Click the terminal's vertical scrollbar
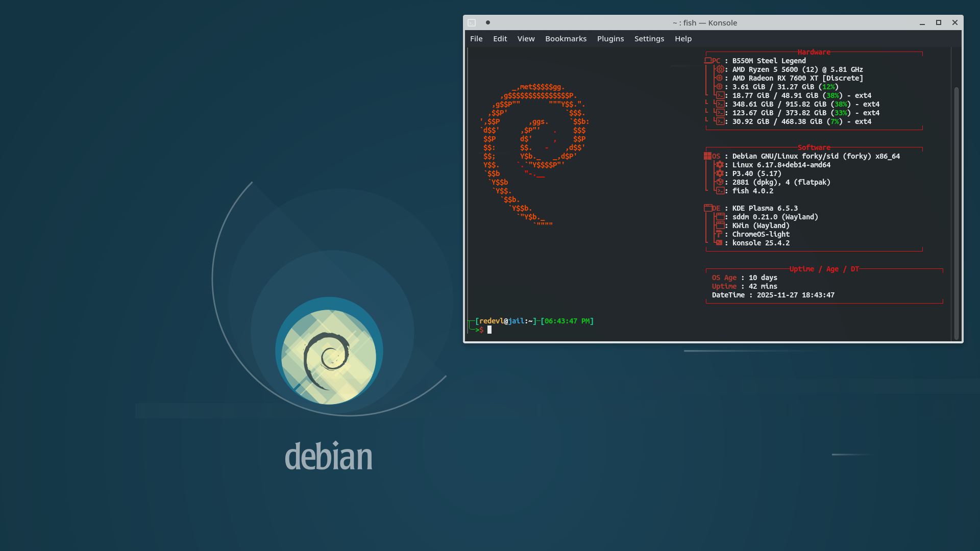980x551 pixels. (x=956, y=212)
